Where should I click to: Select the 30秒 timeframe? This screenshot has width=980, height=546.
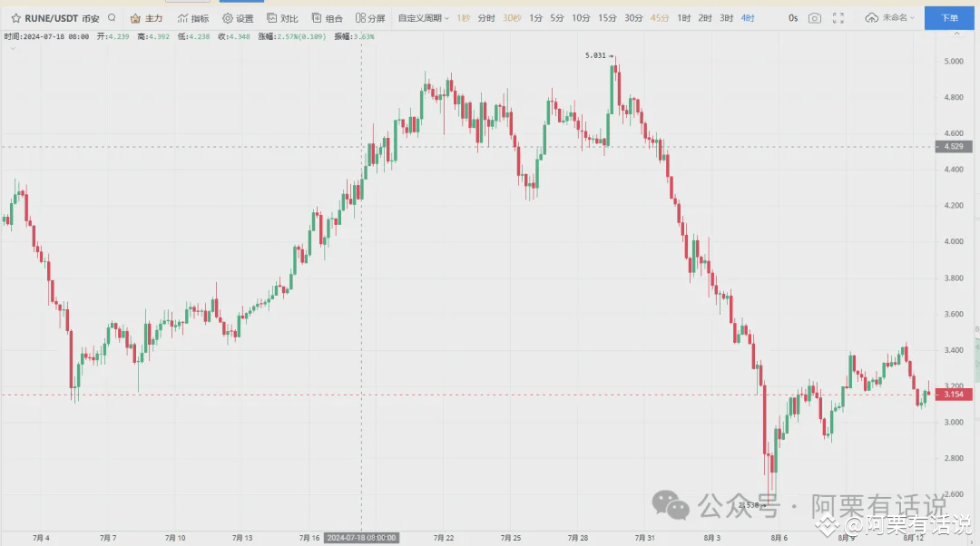[512, 18]
